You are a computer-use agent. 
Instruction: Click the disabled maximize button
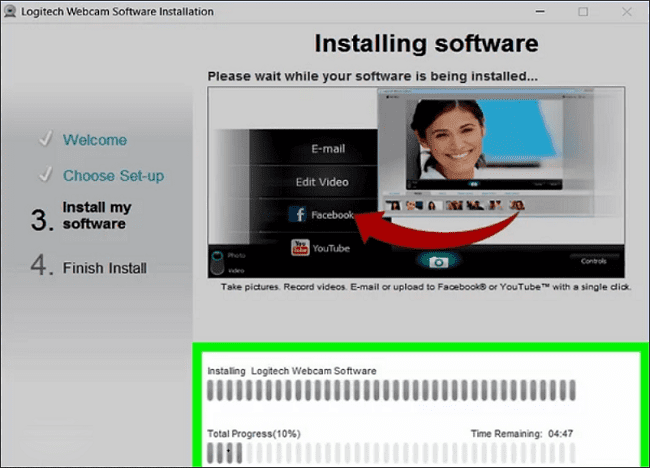pos(583,12)
